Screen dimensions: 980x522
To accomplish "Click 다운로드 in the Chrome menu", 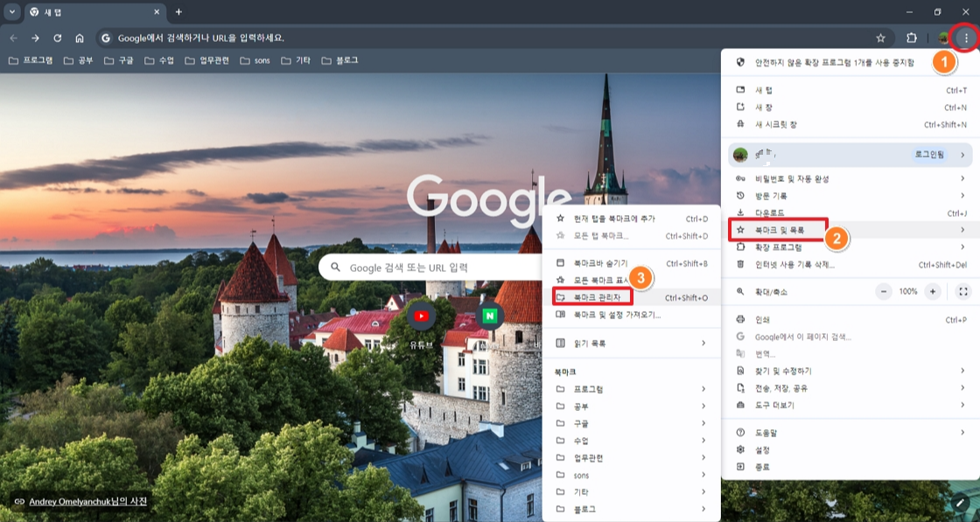I will (850, 213).
